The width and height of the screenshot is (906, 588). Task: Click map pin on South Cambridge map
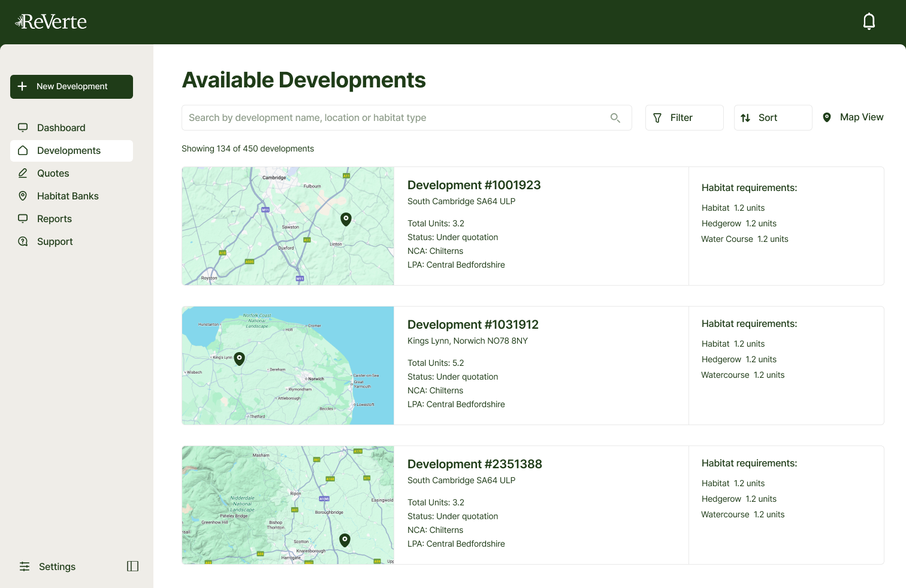[x=346, y=219]
